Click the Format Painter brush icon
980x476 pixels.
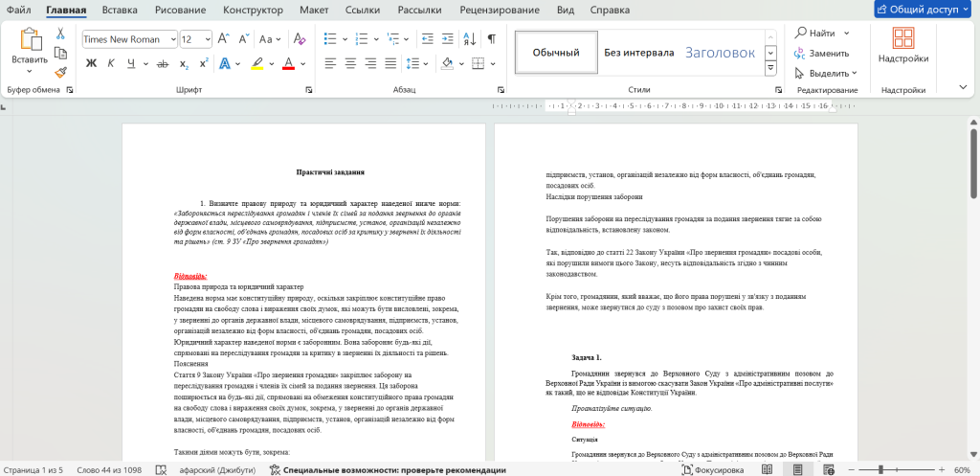(60, 72)
